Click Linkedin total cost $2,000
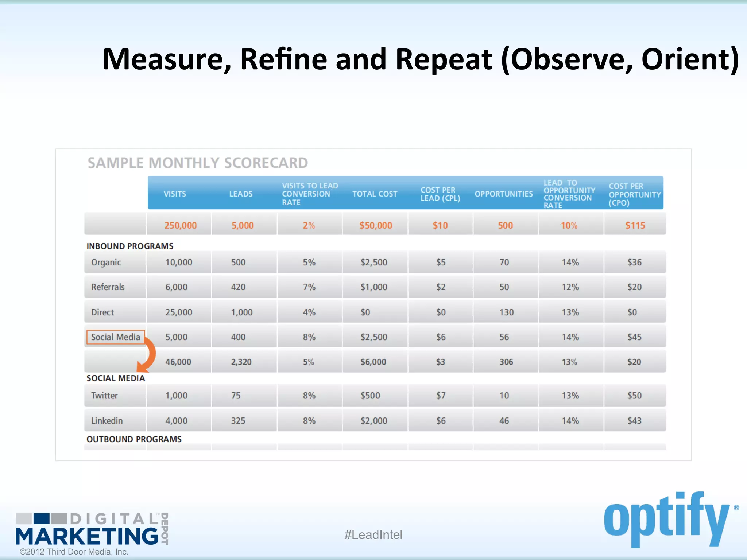The width and height of the screenshot is (747, 560). coord(374,421)
